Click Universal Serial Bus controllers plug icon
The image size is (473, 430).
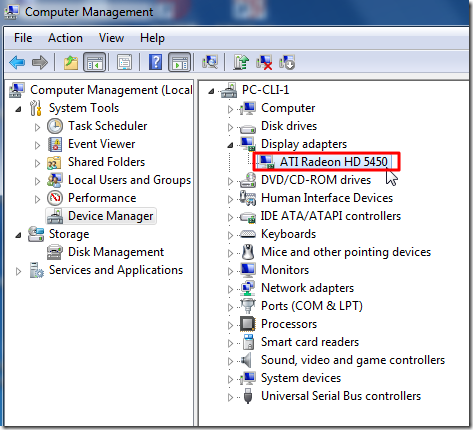point(248,396)
